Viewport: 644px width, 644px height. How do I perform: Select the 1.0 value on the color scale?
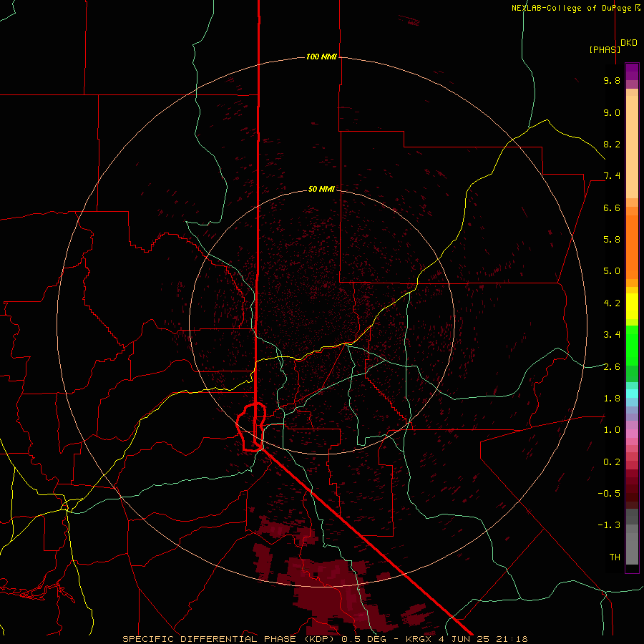(612, 430)
